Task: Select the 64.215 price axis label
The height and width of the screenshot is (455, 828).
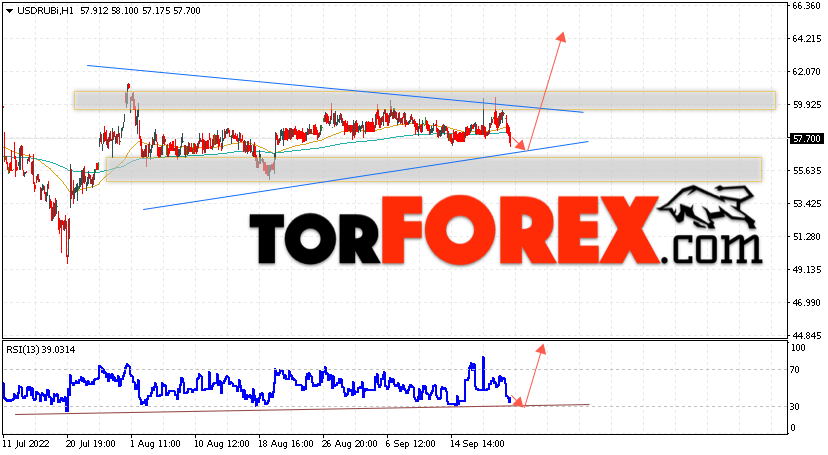Action: point(807,39)
